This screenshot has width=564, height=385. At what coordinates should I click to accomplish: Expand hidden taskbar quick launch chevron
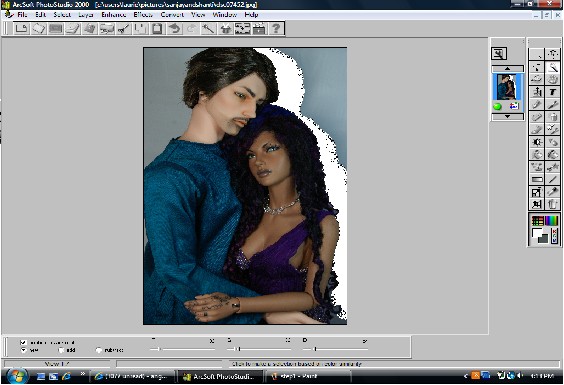tap(82, 374)
